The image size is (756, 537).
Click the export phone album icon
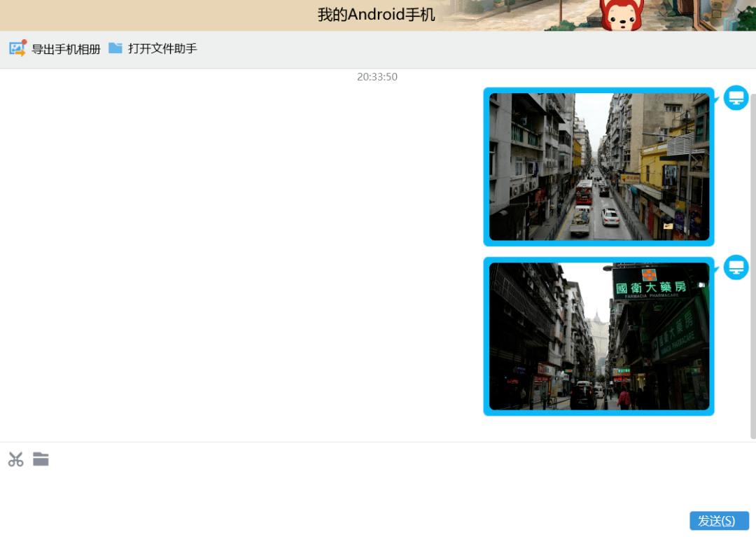pyautogui.click(x=17, y=48)
